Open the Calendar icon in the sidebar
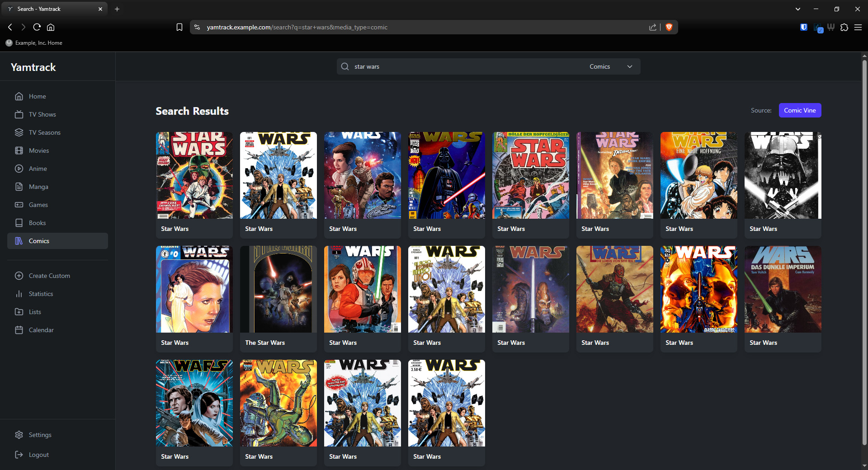 click(19, 330)
